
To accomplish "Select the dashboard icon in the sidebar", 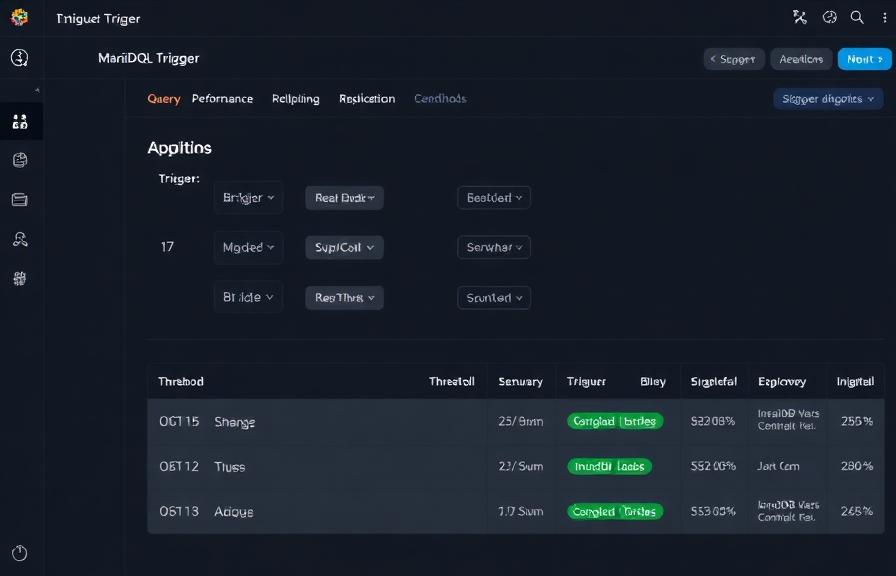I will (20, 120).
